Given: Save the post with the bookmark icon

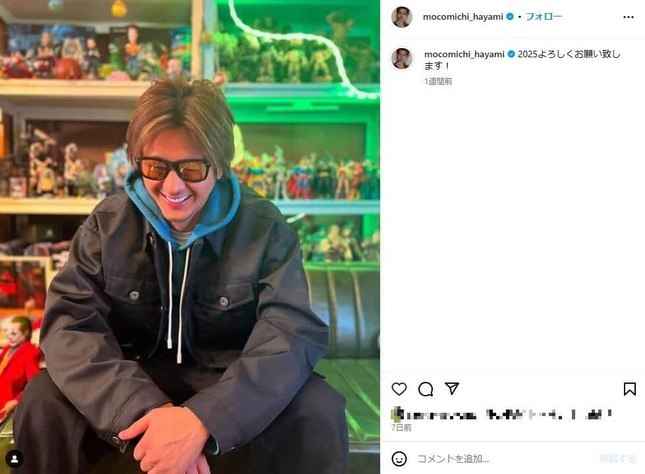Looking at the screenshot, I should (629, 389).
